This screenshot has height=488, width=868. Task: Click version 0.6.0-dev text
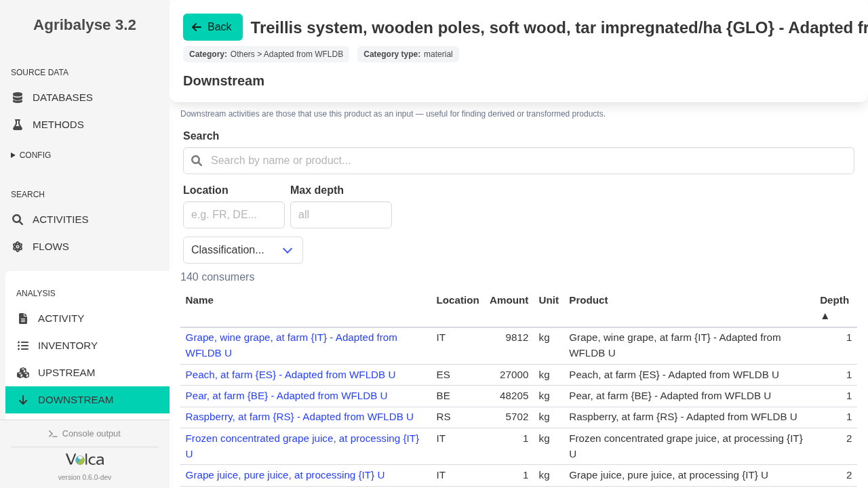85,477
